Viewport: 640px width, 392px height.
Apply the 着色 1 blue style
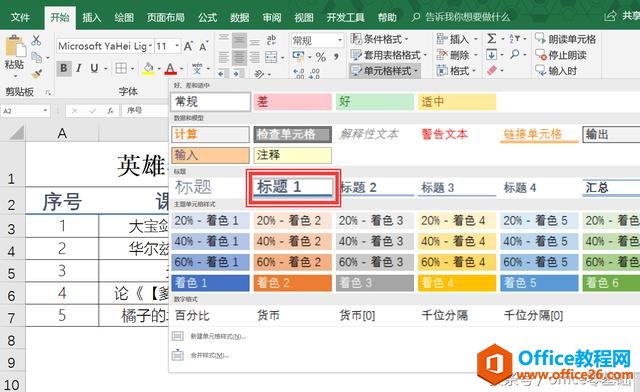tap(210, 283)
